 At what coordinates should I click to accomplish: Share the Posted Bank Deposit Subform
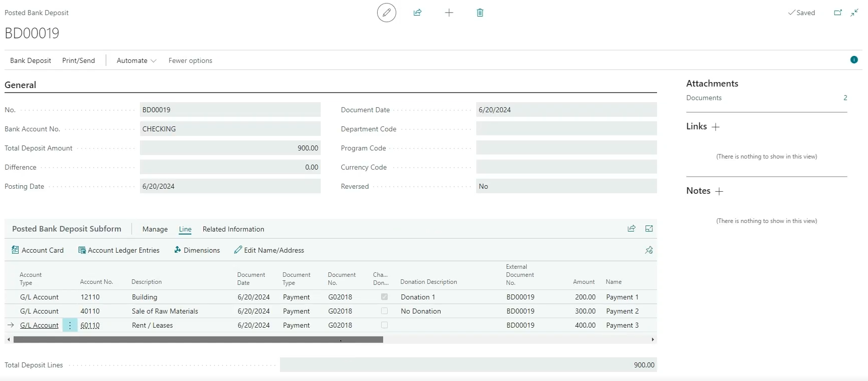pos(631,228)
